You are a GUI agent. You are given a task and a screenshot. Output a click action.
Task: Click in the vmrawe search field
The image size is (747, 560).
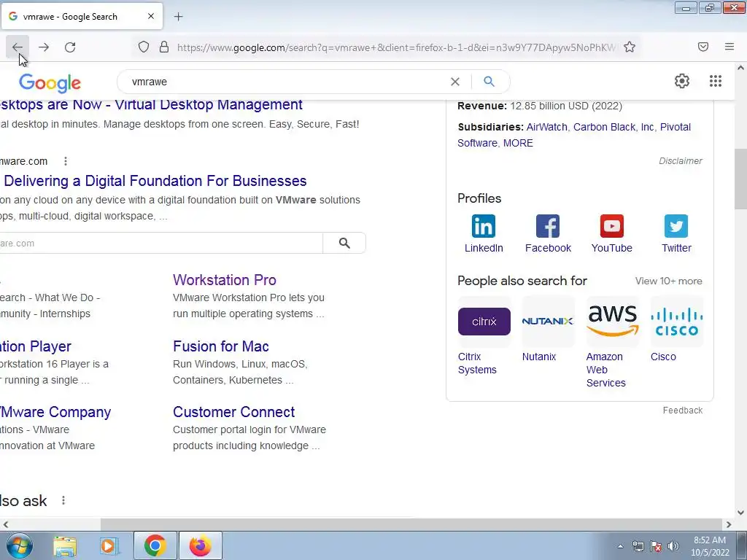point(286,82)
